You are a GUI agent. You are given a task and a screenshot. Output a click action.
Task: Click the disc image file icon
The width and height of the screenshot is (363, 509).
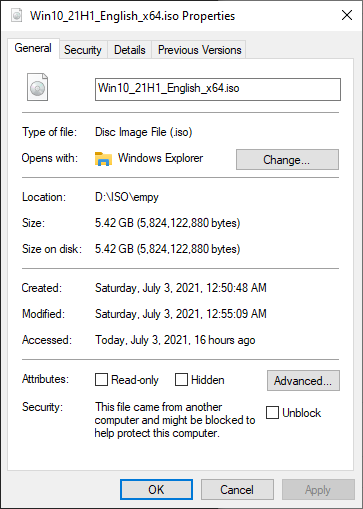[37, 87]
